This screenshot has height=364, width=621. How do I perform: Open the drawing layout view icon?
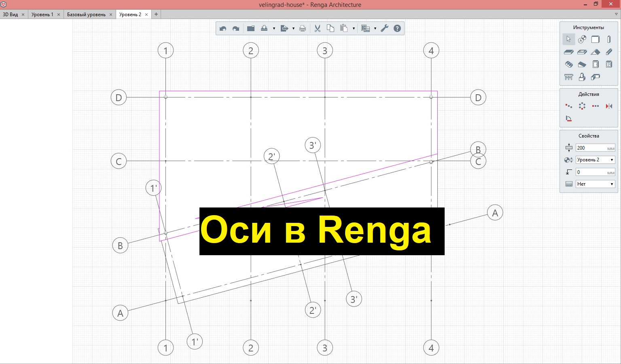click(x=366, y=28)
